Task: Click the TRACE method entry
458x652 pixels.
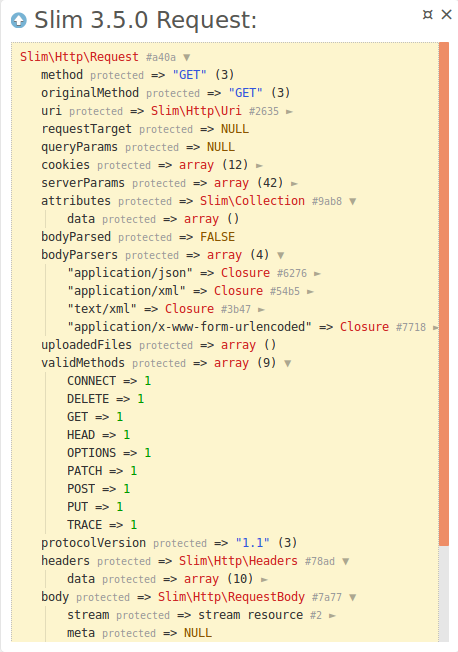Action: 102,525
